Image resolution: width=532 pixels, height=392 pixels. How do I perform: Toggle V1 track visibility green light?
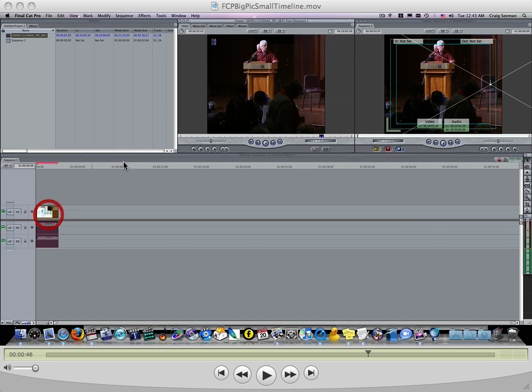3,212
